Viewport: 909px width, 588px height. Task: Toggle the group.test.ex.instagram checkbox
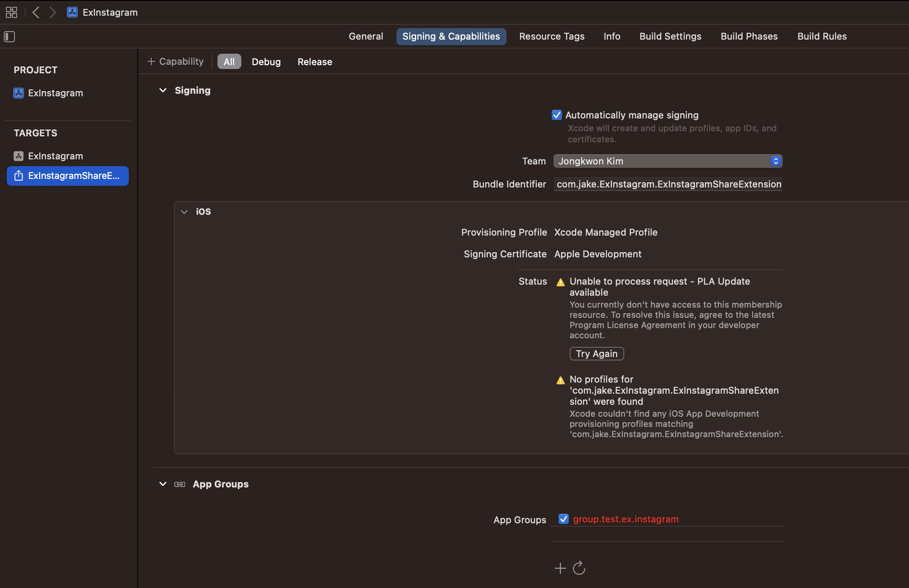(x=563, y=519)
